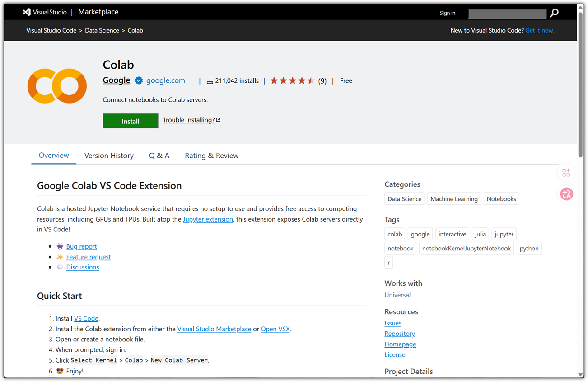Click the installs download icon
Screen dimensions: 588x382
coord(210,81)
